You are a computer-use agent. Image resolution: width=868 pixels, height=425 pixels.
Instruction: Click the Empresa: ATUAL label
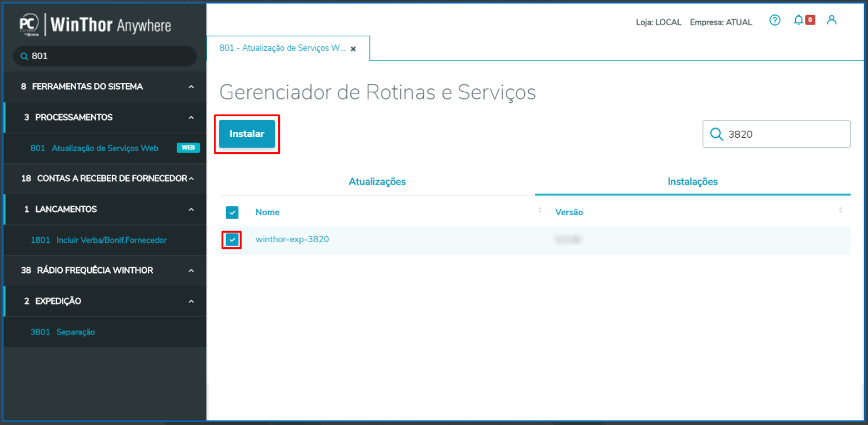tap(721, 22)
